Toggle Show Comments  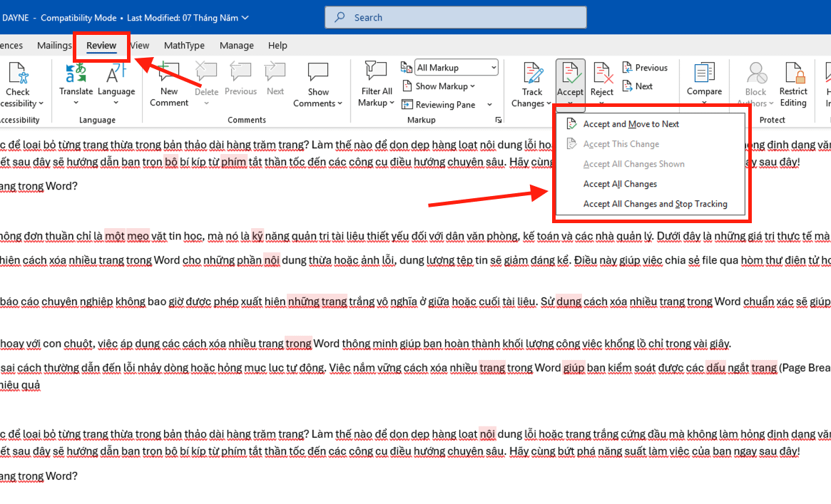[318, 83]
